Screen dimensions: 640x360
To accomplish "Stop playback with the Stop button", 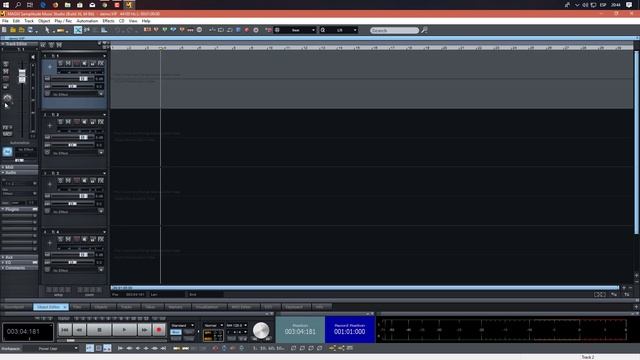I will pyautogui.click(x=99, y=330).
